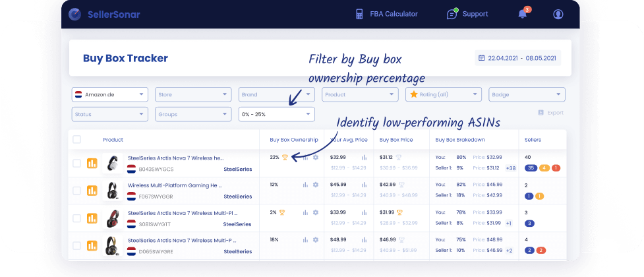Open the Wireless Multi-Platform Gaming product link
The height and width of the screenshot is (277, 644).
(175, 185)
